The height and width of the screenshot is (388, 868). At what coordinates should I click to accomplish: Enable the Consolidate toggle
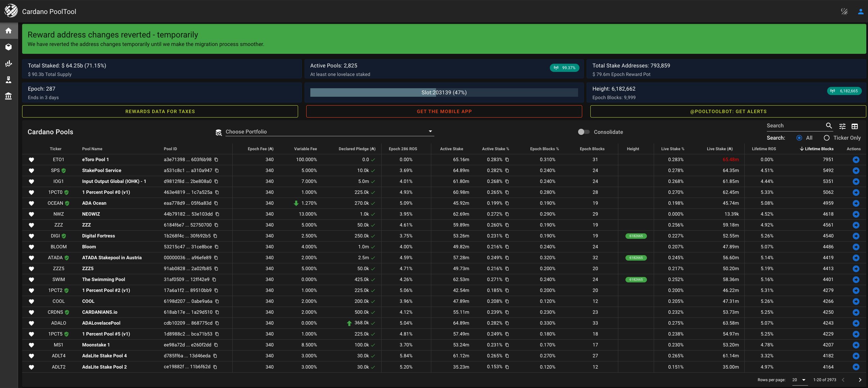click(583, 132)
